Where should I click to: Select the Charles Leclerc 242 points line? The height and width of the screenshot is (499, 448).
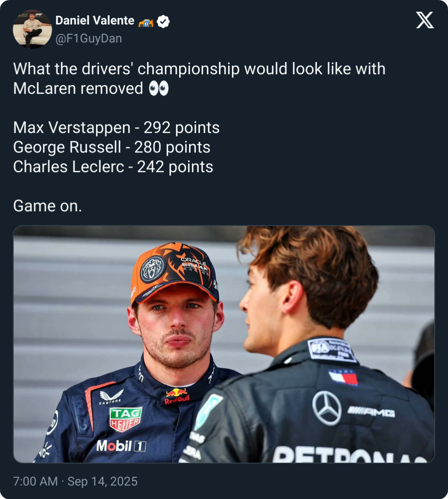click(x=113, y=167)
